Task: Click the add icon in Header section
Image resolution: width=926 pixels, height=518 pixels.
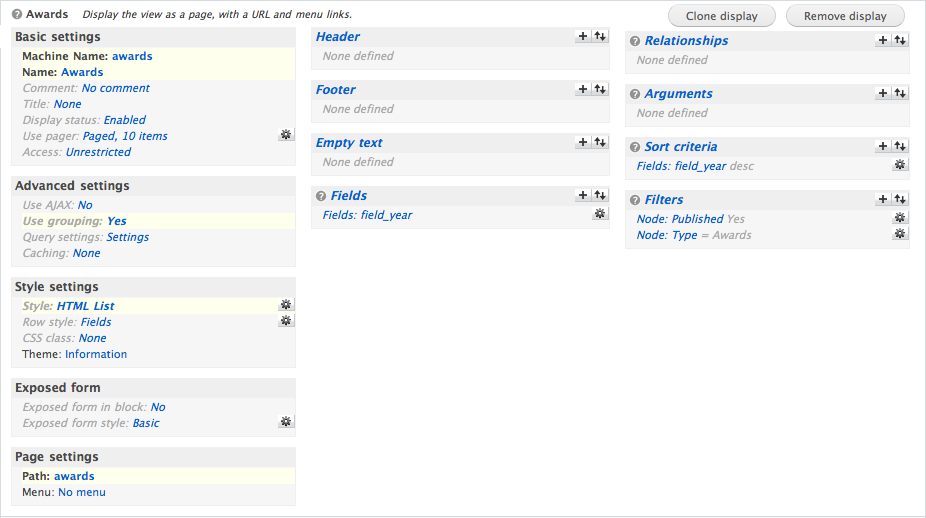Action: pos(583,36)
